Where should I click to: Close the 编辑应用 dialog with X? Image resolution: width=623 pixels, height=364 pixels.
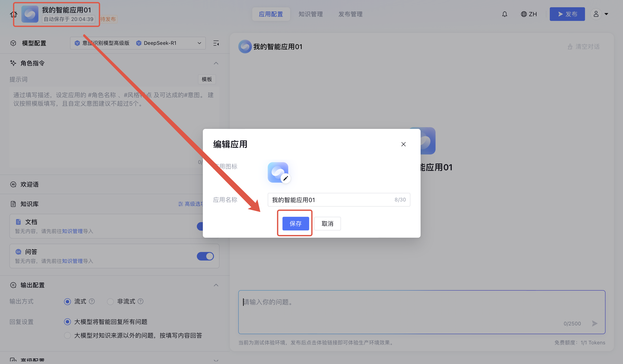point(403,144)
